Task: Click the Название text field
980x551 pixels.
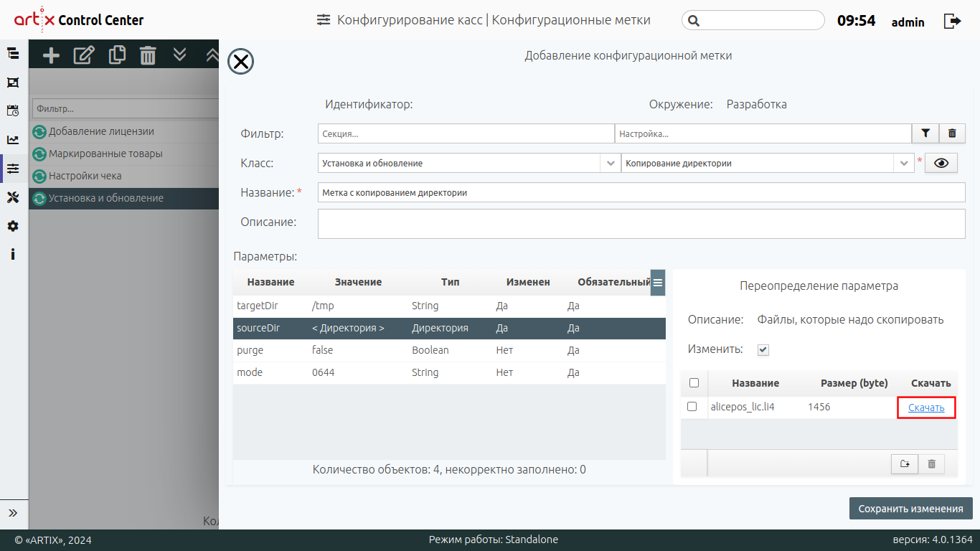Action: click(x=641, y=193)
